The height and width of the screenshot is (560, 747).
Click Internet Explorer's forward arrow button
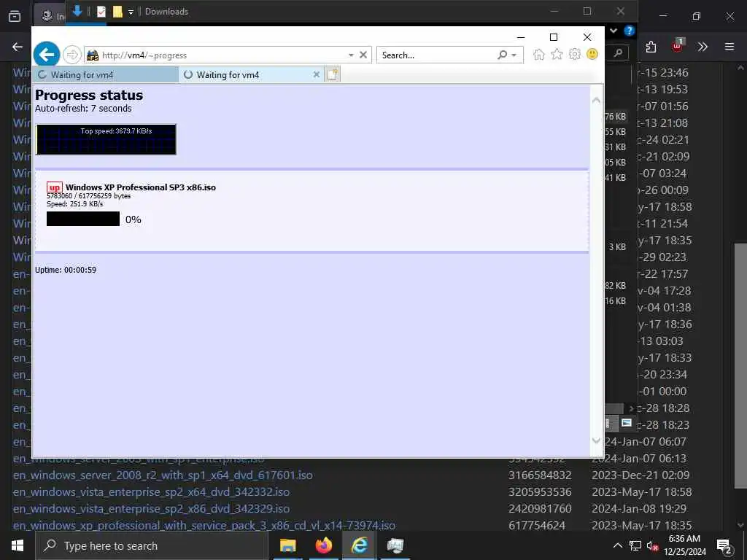tap(72, 55)
